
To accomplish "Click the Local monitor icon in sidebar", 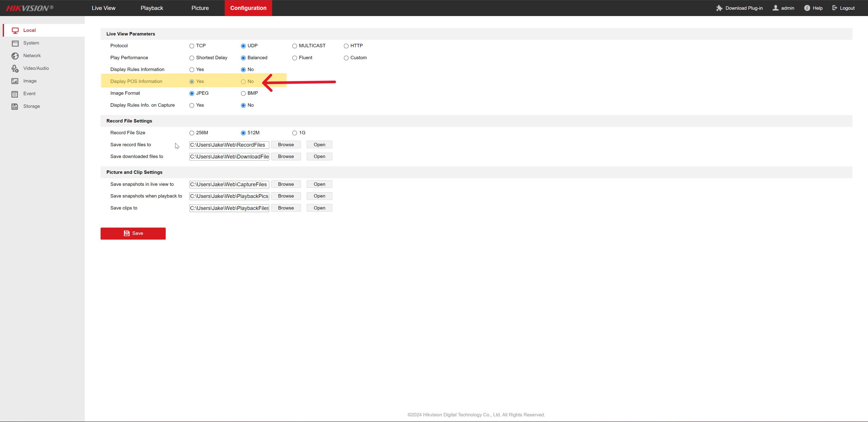I will coord(15,30).
